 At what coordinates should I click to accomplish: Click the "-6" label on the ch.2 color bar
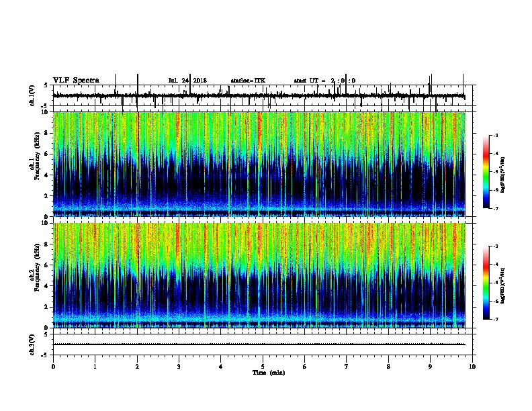coord(495,301)
